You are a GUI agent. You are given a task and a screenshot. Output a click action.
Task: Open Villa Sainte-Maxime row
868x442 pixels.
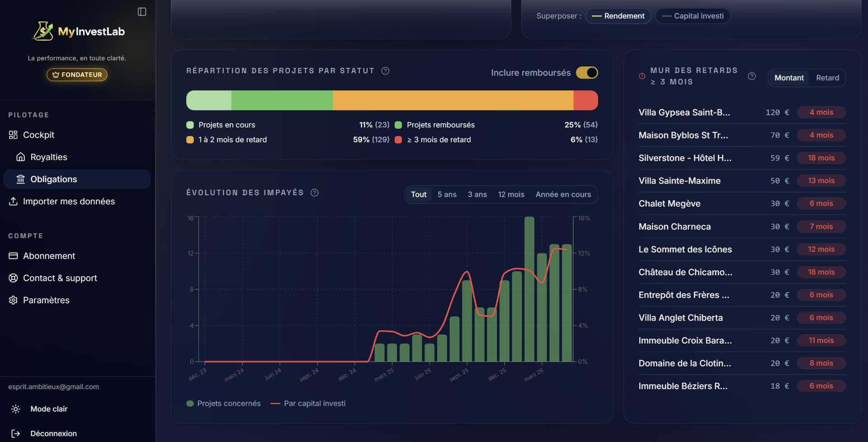coord(742,181)
